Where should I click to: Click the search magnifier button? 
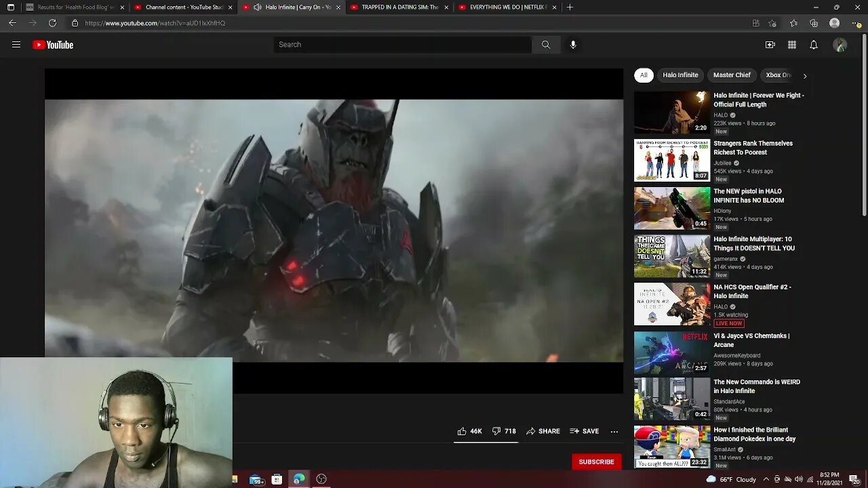pos(546,45)
